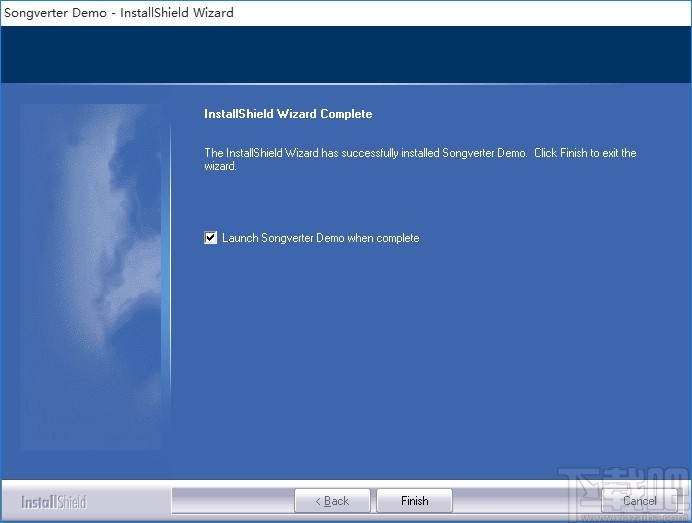This screenshot has height=523, width=692.
Task: Click the InstallShield logo
Action: click(54, 502)
